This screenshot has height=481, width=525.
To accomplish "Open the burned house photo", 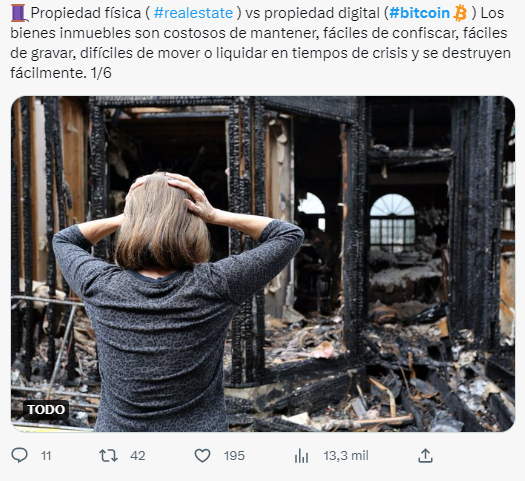I will [263, 264].
